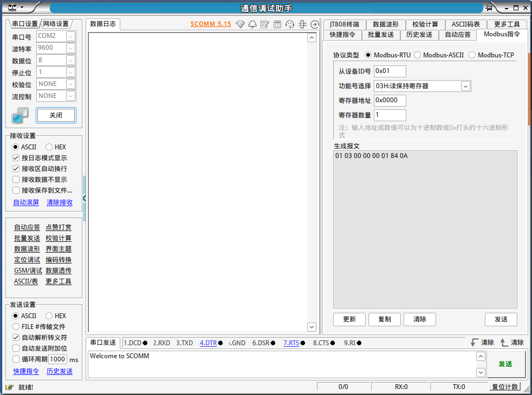Select HEX in receive settings
532x395 pixels.
[56, 147]
